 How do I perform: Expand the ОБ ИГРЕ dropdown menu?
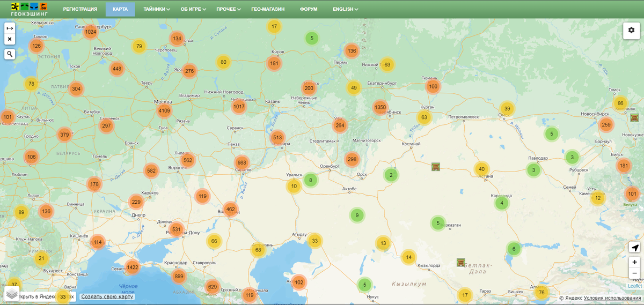193,9
